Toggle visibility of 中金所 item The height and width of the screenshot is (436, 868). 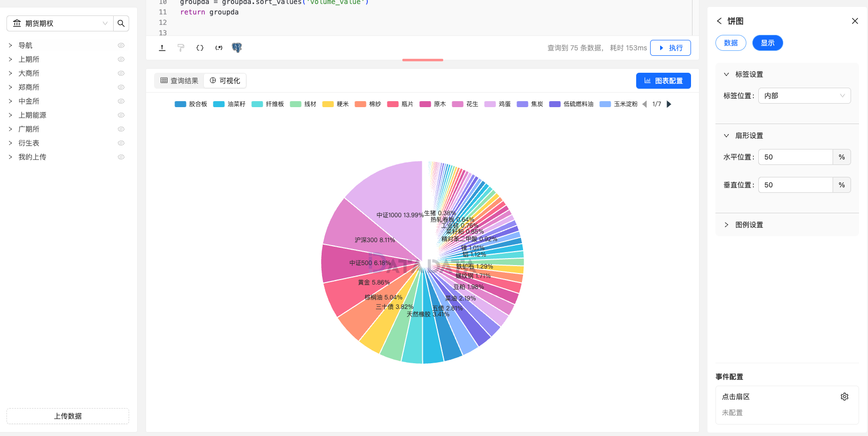[121, 101]
